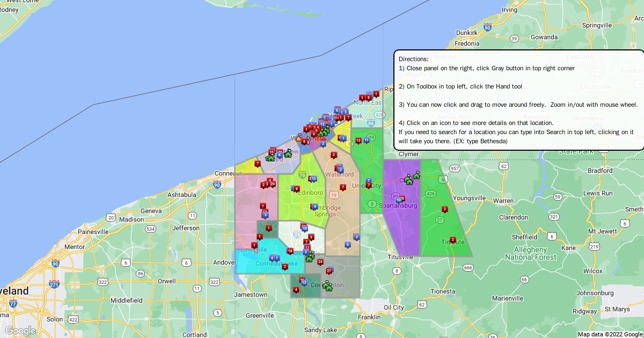Select blue marker 13 above Edinboro

313,178
